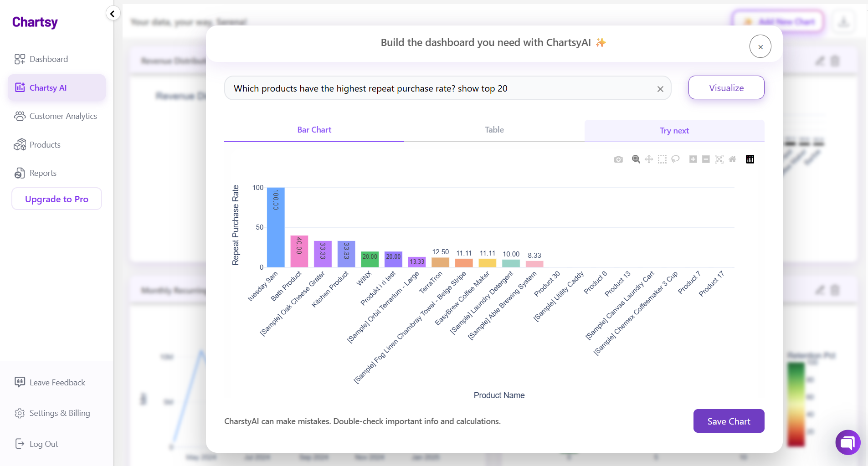Zoom in on the bar chart
The image size is (868, 466).
(693, 159)
